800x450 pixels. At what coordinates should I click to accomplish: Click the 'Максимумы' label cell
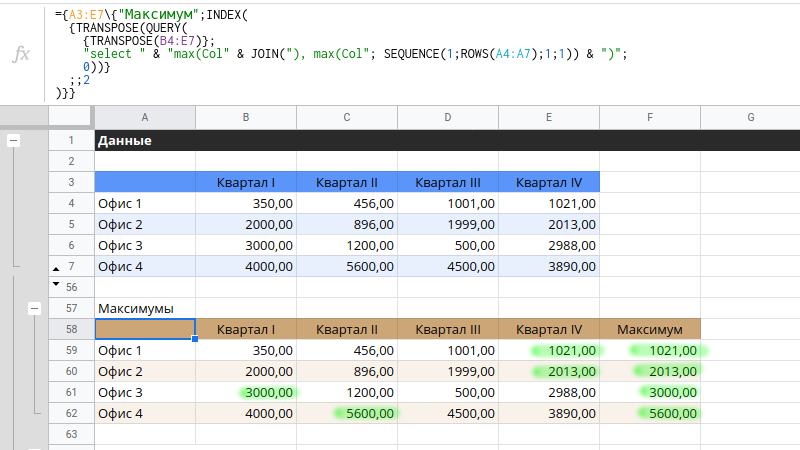[145, 308]
